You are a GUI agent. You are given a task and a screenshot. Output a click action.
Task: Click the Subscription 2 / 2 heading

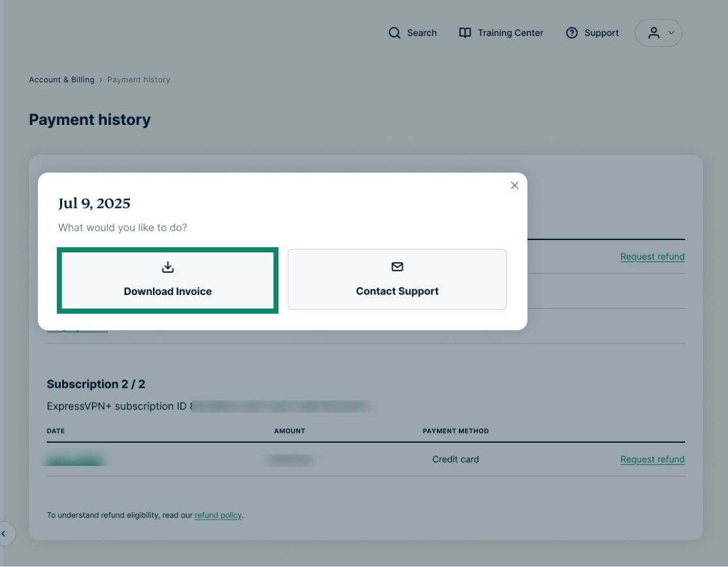tap(95, 384)
